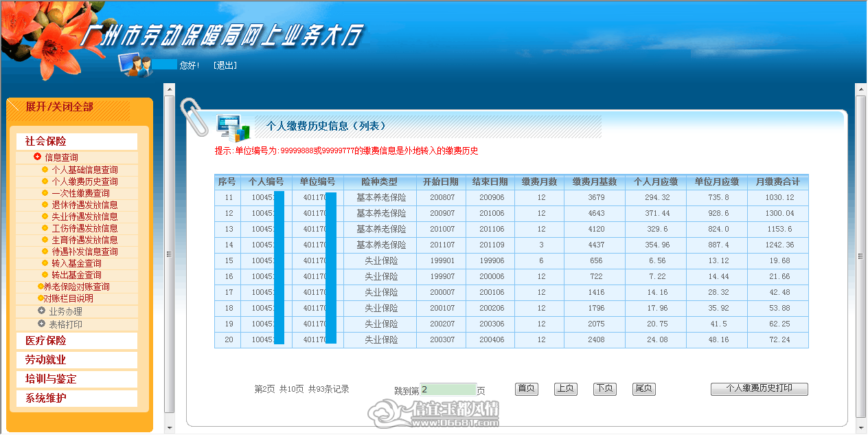Click the computer chart icon by panel title
The height and width of the screenshot is (435, 868).
point(233,127)
